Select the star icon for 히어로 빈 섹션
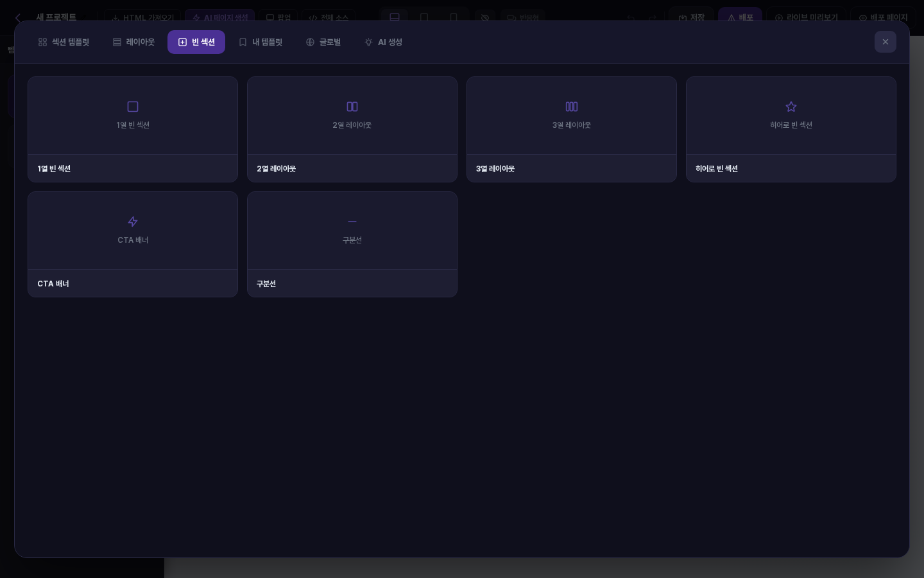This screenshot has height=578, width=924. tap(791, 107)
